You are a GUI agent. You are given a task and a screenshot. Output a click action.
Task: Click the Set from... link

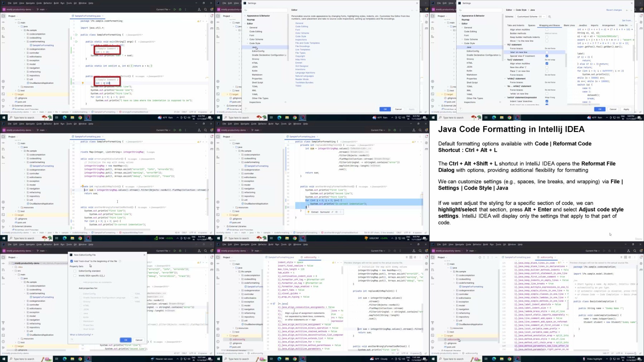click(627, 20)
